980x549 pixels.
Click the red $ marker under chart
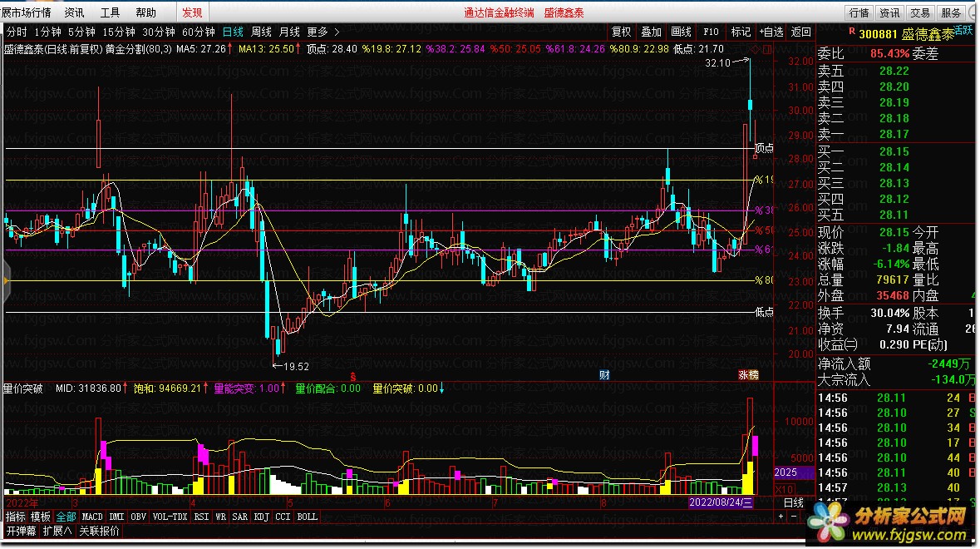[353, 377]
